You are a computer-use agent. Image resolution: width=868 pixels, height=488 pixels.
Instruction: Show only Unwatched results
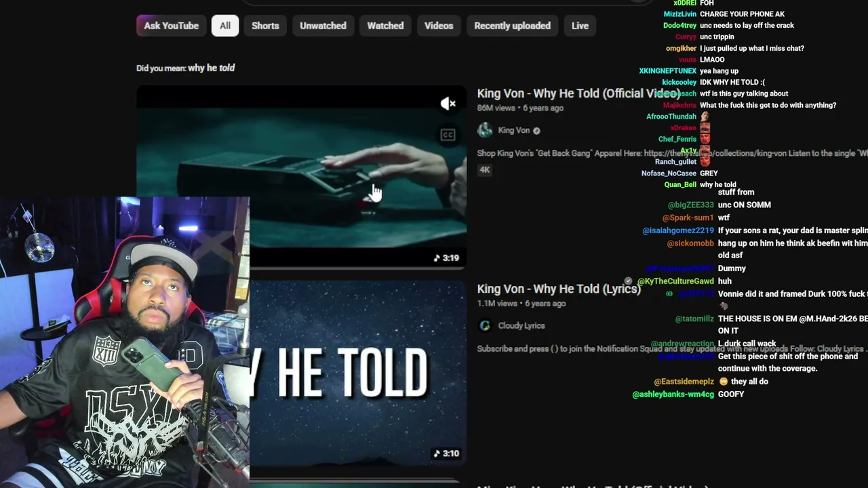click(x=323, y=26)
